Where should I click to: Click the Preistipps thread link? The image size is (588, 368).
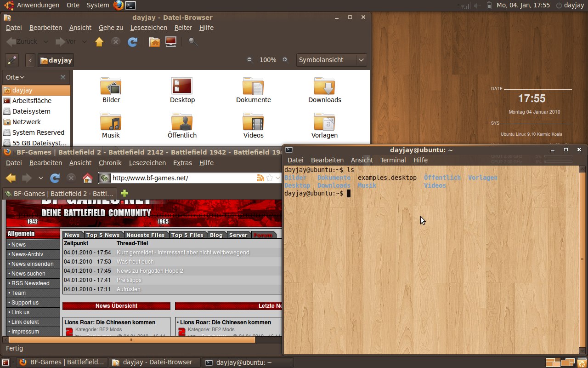[x=129, y=280]
